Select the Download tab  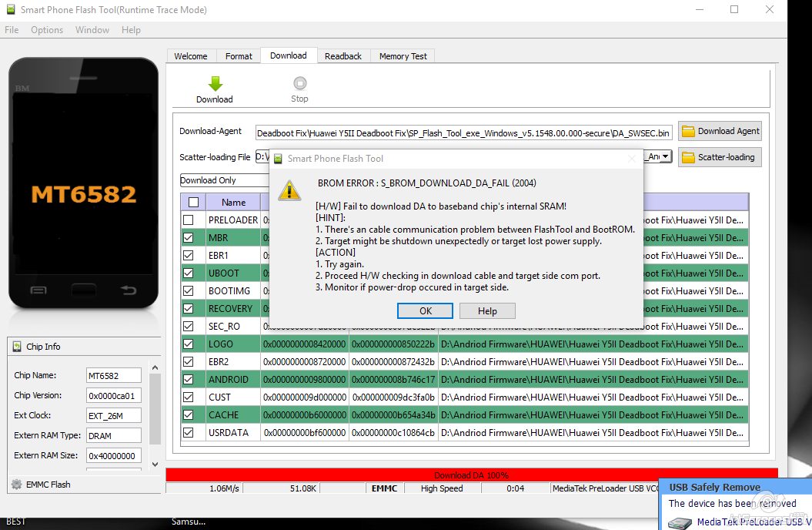coord(289,55)
